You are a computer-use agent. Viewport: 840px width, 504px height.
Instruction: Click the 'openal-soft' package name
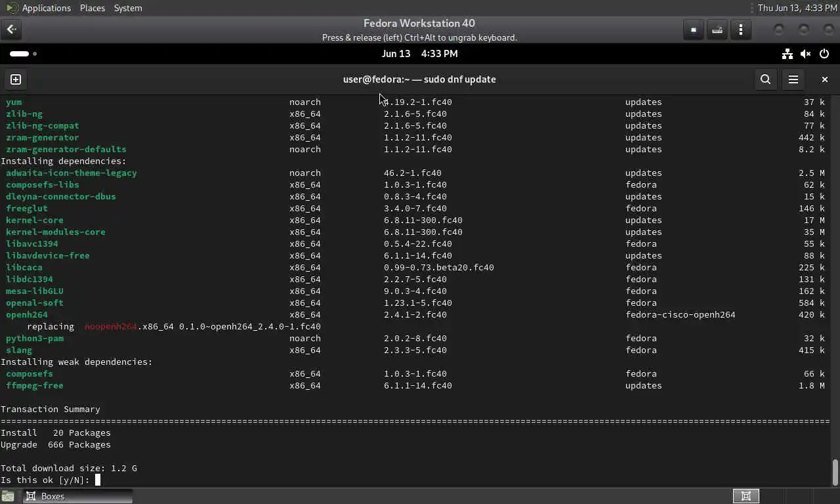[35, 303]
